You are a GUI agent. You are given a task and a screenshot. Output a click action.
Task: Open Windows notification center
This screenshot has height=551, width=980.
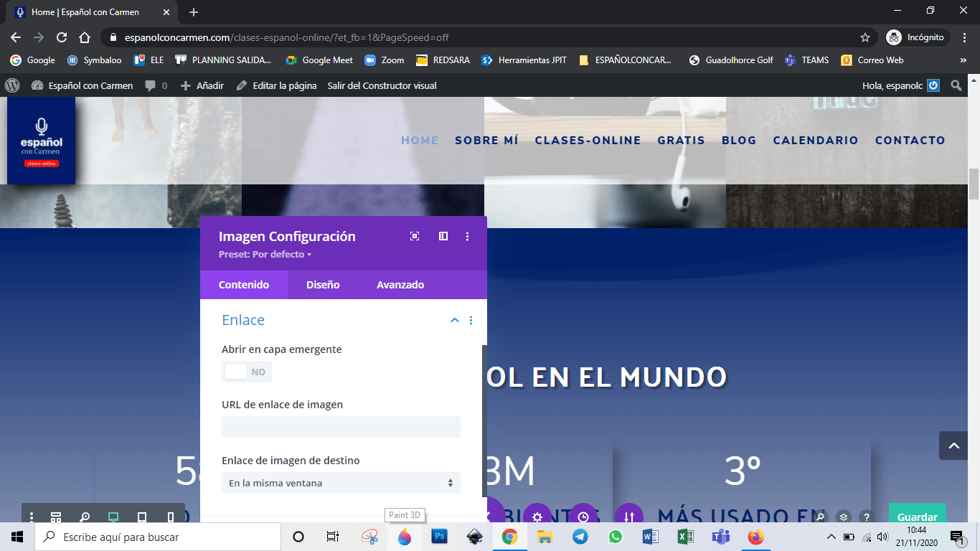[956, 537]
